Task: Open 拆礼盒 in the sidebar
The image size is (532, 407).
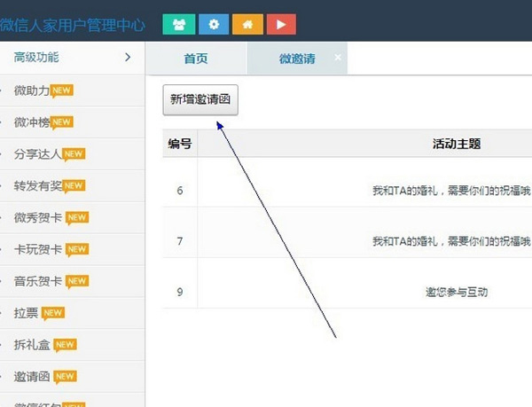Action: tap(73, 345)
